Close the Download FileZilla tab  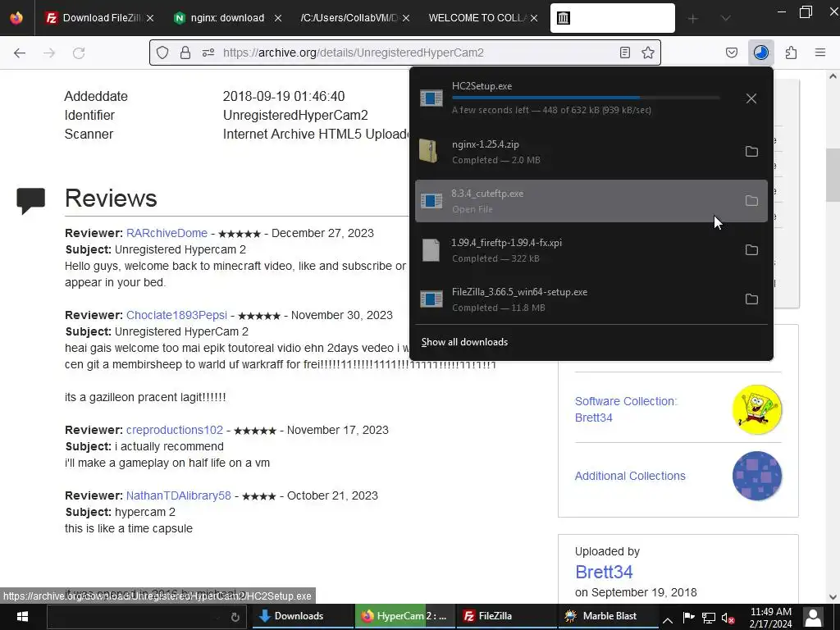(150, 18)
